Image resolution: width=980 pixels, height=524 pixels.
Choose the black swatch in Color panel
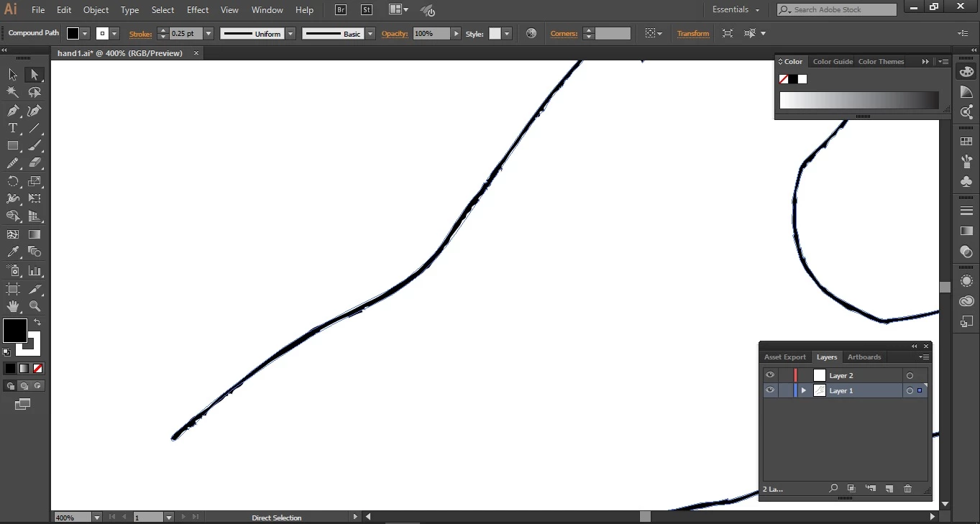click(793, 79)
